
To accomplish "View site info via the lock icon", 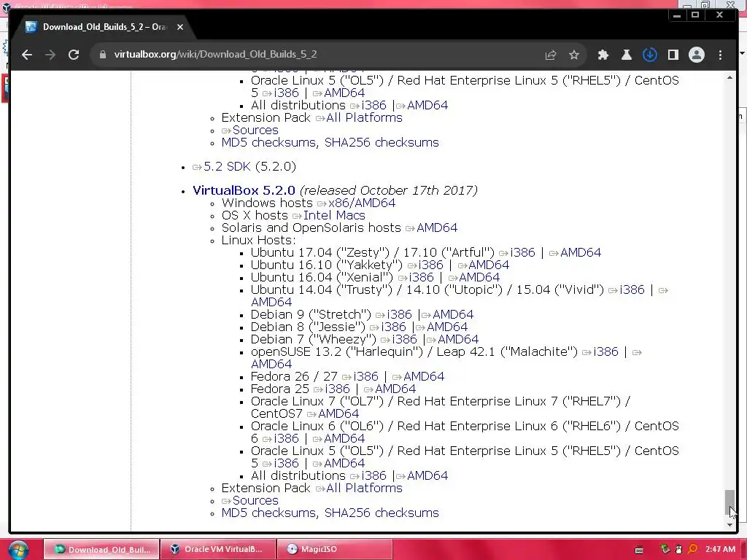I will pyautogui.click(x=102, y=55).
